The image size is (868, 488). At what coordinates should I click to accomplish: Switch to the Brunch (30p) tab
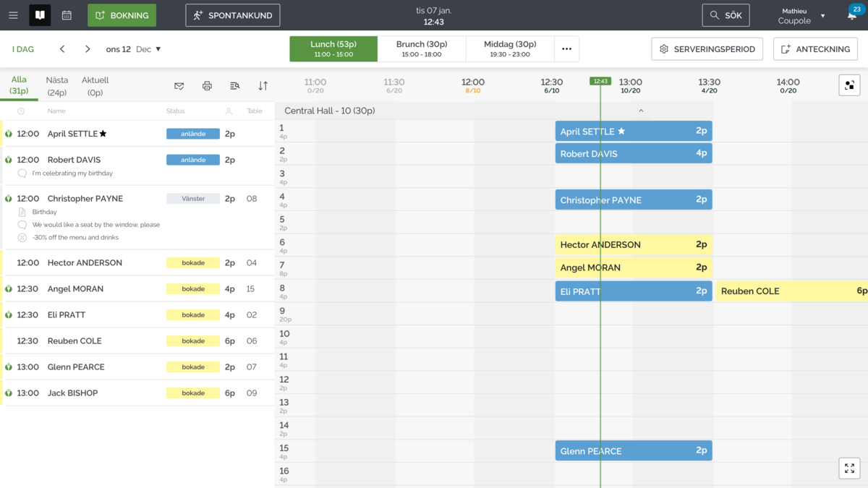(422, 49)
